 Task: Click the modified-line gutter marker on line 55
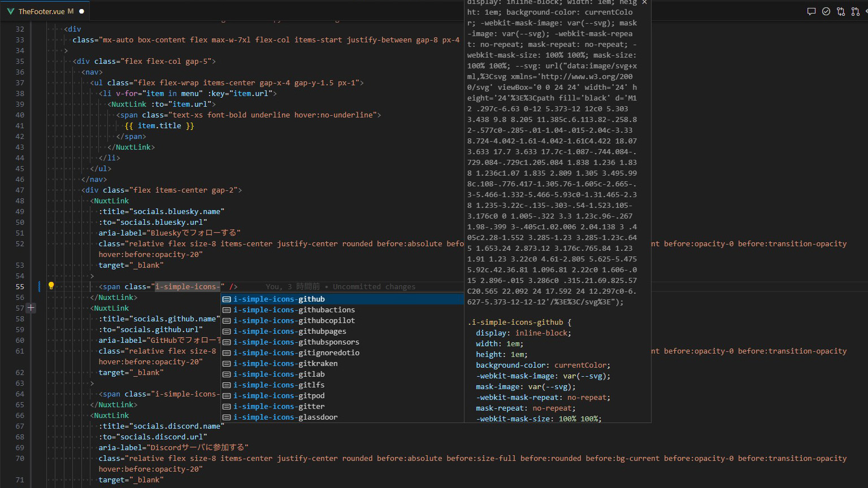pyautogui.click(x=39, y=286)
